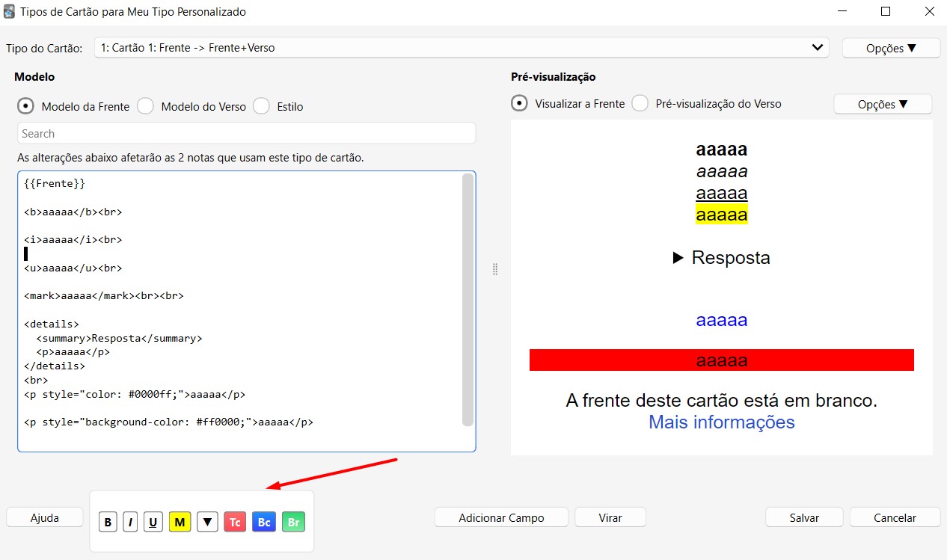Viewport: 947px width, 560px height.
Task: Click the blue Bc background color button
Action: pos(263,522)
